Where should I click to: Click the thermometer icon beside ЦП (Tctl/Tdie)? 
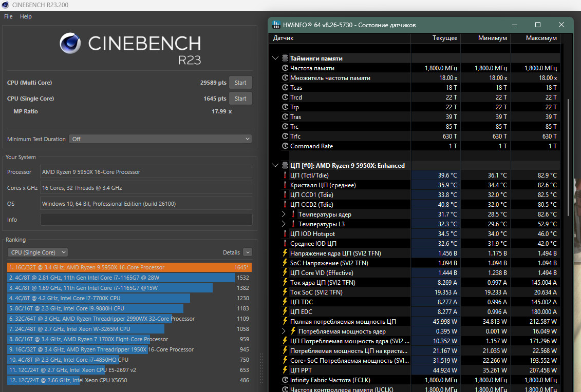point(285,175)
